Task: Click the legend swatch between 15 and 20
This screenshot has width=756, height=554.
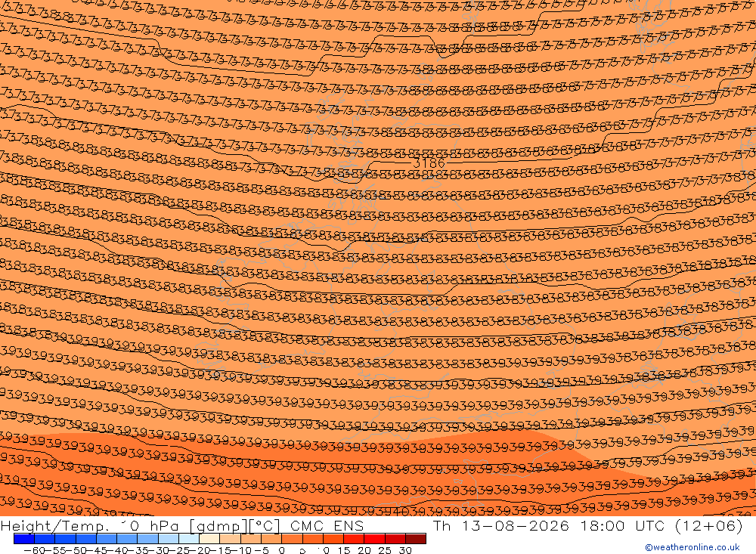Action: (x=354, y=539)
